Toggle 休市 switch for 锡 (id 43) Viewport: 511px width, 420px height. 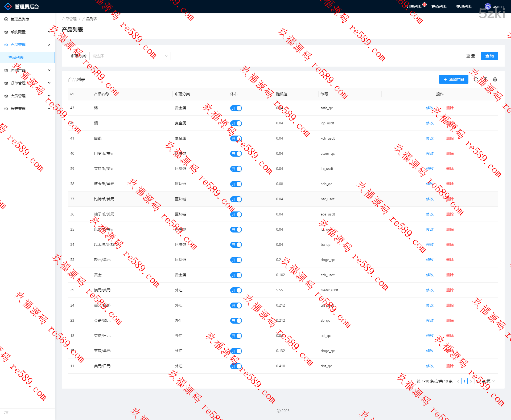click(x=236, y=108)
